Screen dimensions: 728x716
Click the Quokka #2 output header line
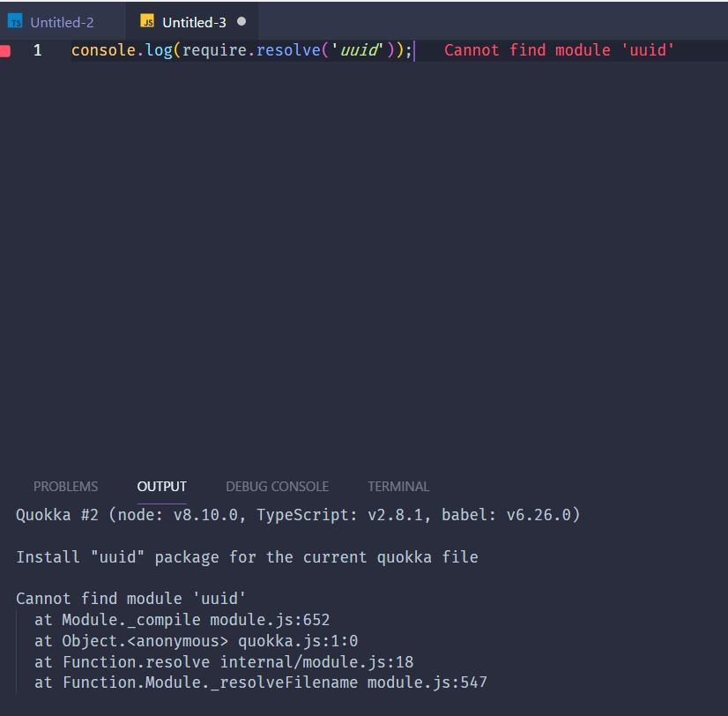[297, 515]
